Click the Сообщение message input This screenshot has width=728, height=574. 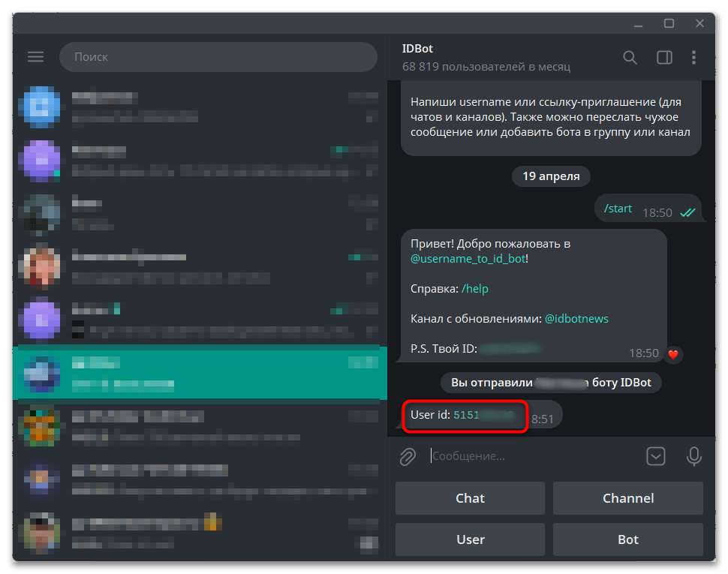(534, 456)
